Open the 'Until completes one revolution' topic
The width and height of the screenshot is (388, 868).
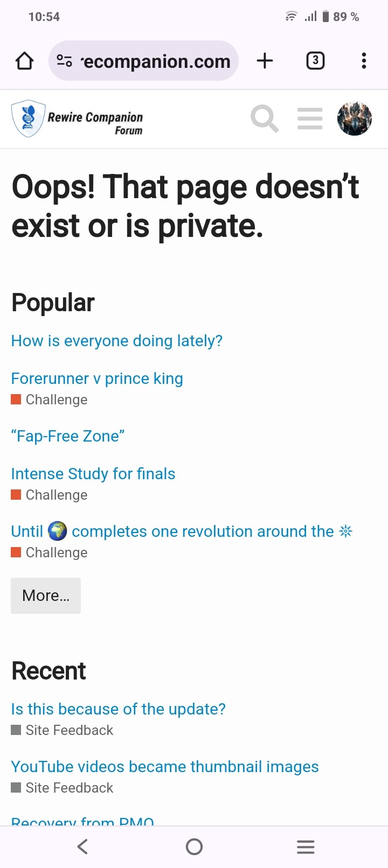point(182,531)
